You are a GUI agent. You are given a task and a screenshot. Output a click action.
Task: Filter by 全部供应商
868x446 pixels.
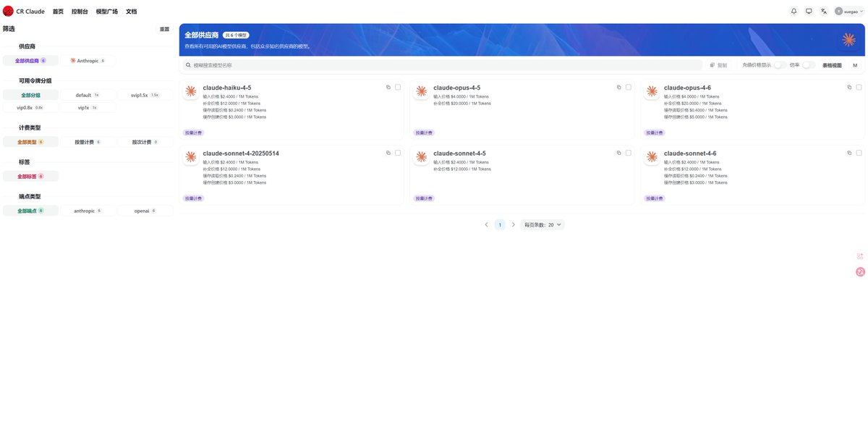coord(30,61)
